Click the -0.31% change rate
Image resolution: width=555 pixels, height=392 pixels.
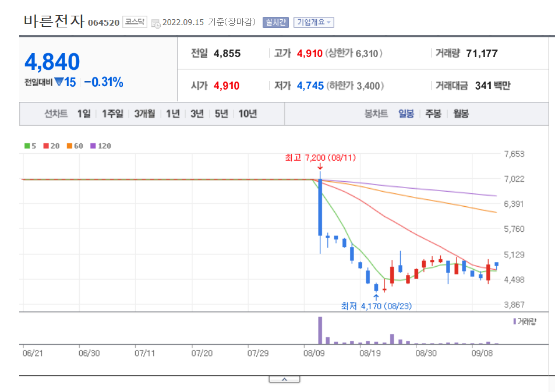tap(104, 82)
